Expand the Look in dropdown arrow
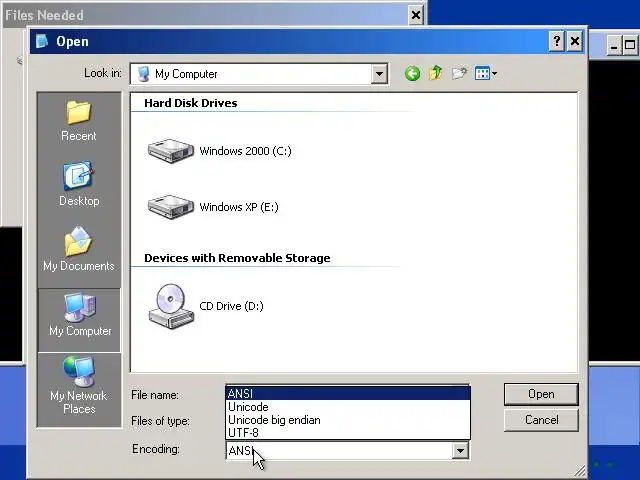Screen dimensions: 640x480 pos(379,74)
